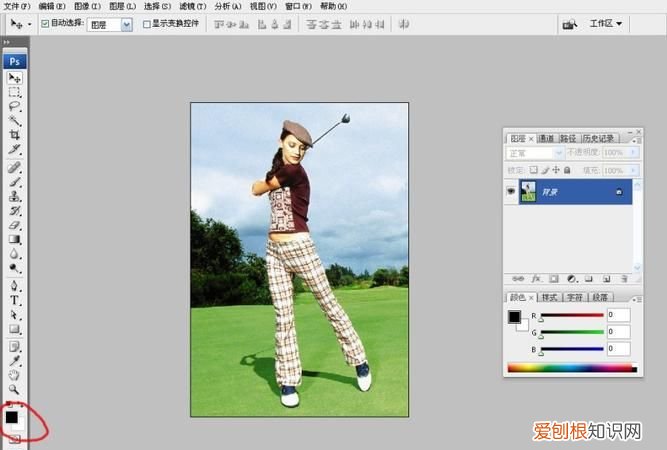Uncheck the 自动选择 checkbox
Screen dimensions: 667x450
(x=45, y=24)
